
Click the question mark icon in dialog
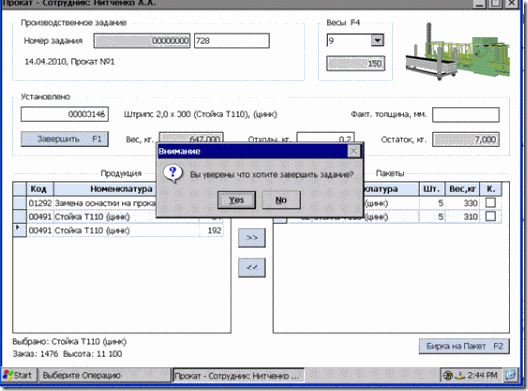tap(173, 174)
